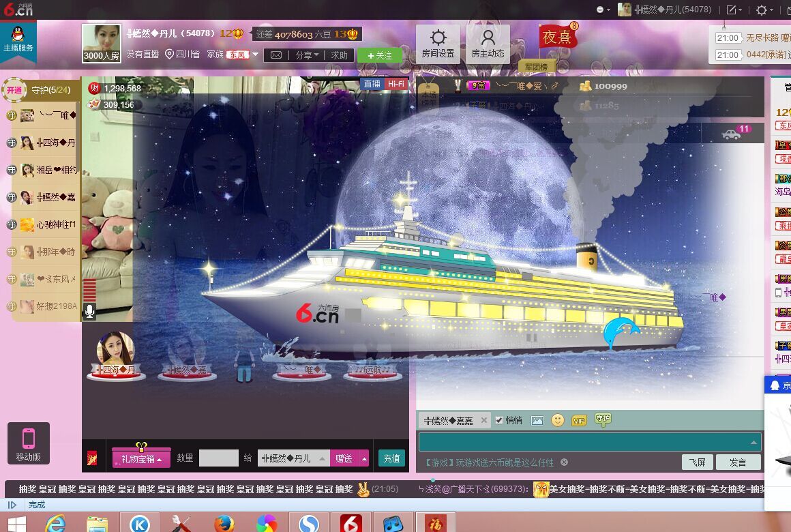Click the red lucky-bag icon beside 礼物宝箱
The width and height of the screenshot is (791, 532).
(x=92, y=458)
